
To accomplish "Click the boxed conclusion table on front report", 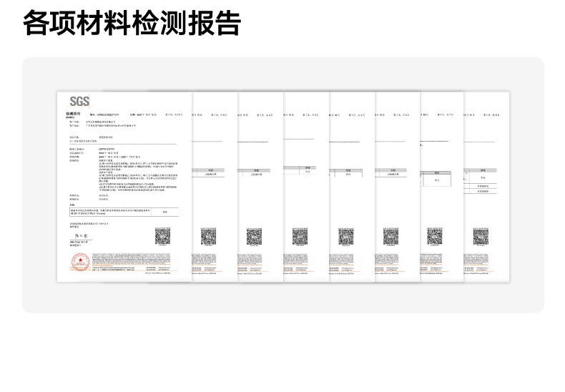I will [124, 212].
